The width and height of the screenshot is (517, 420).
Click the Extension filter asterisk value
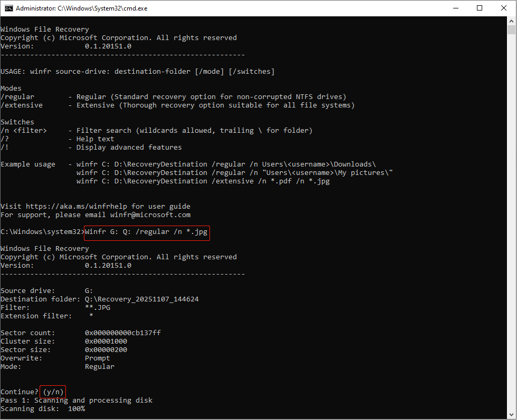pyautogui.click(x=91, y=316)
